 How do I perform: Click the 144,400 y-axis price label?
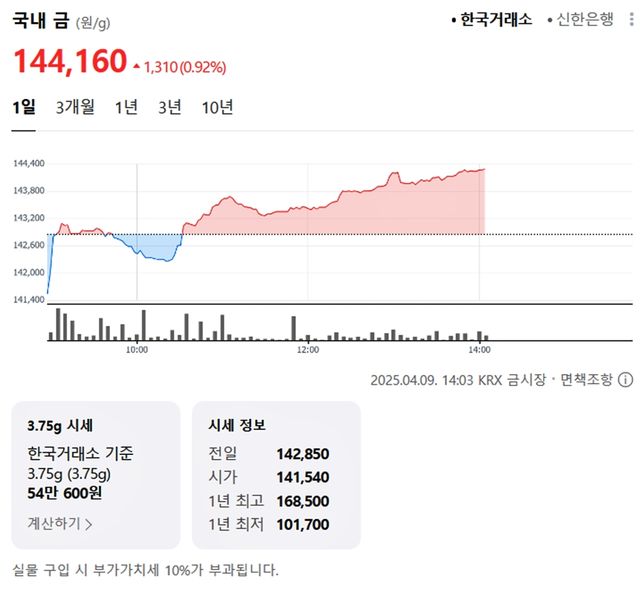pos(29,163)
